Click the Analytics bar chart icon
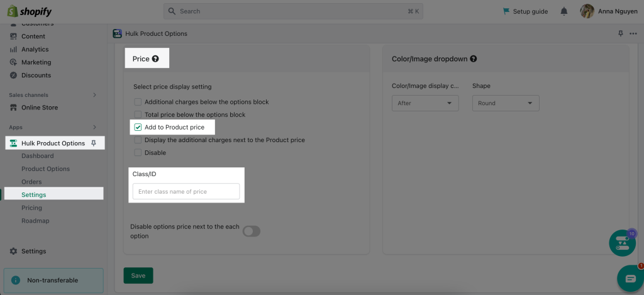The height and width of the screenshot is (295, 644). pyautogui.click(x=13, y=49)
